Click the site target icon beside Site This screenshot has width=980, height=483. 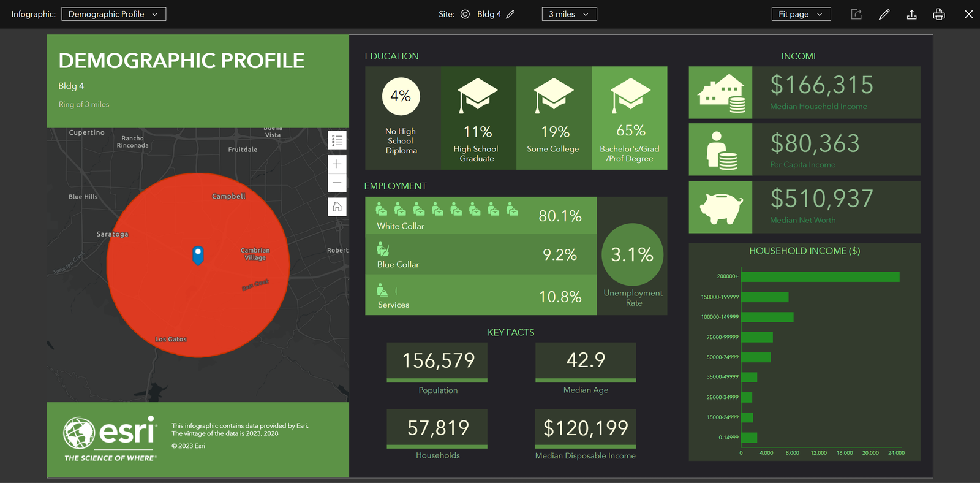[465, 14]
